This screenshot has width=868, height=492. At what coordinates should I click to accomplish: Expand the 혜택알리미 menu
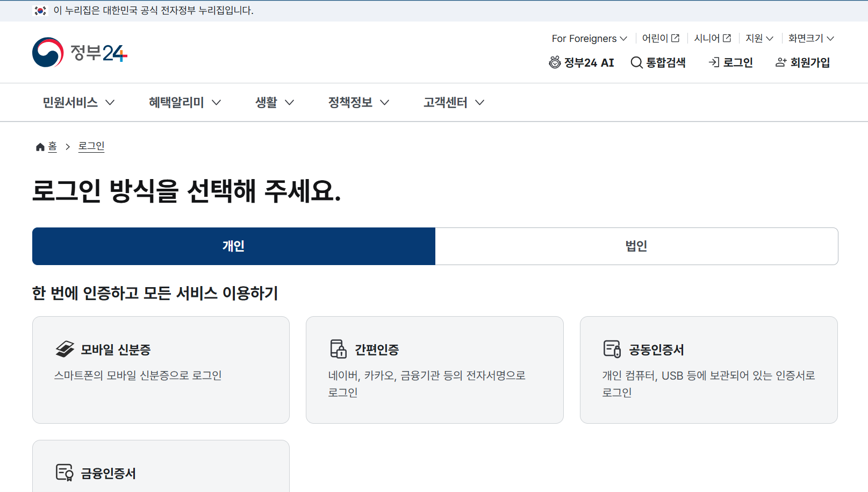tap(185, 102)
